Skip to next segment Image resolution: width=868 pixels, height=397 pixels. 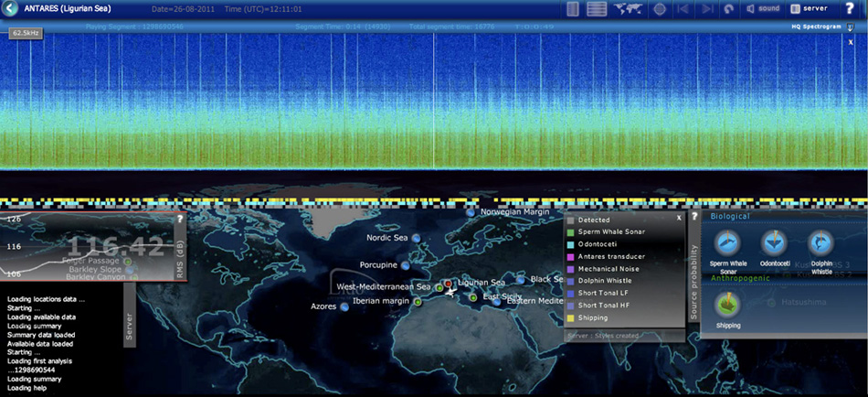point(706,9)
